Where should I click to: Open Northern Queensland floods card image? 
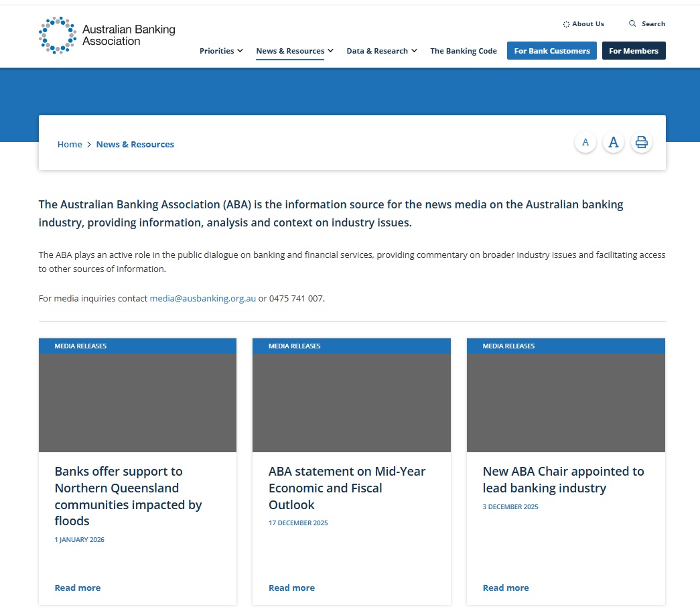137,403
